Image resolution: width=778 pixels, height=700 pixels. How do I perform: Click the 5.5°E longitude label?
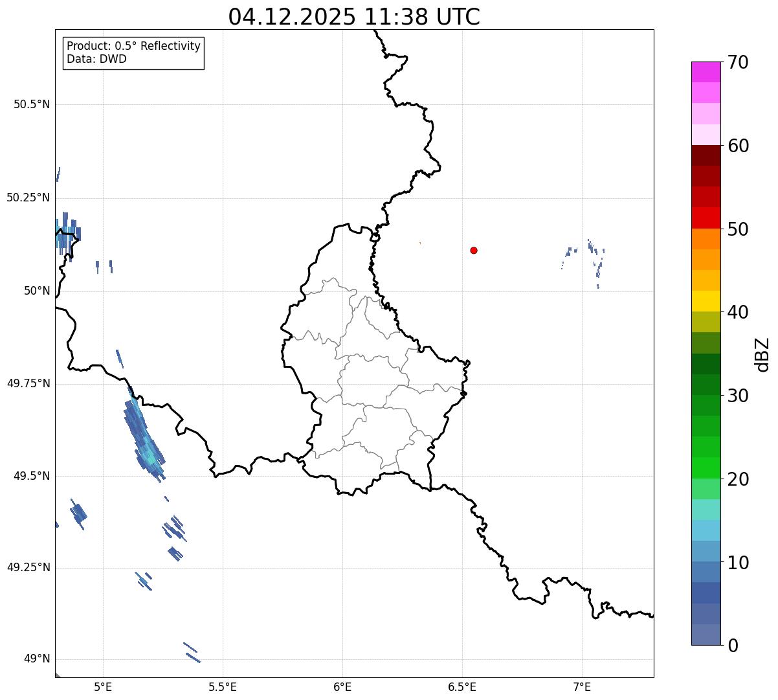(223, 686)
